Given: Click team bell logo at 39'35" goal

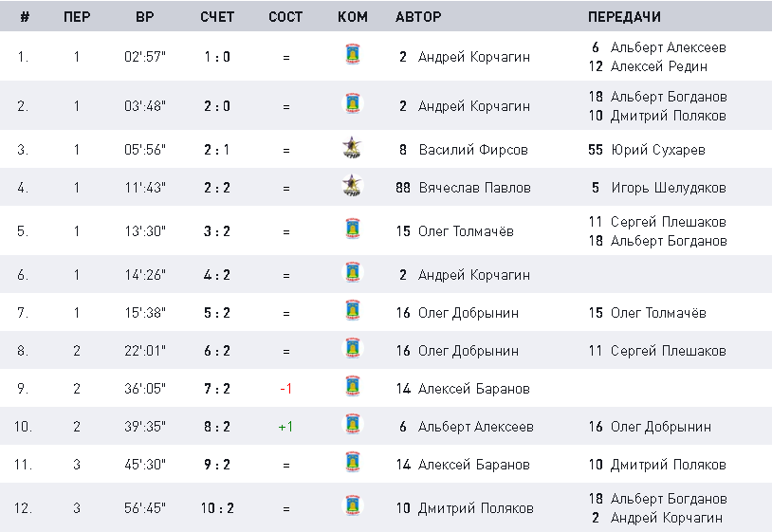Looking at the screenshot, I should [x=353, y=424].
